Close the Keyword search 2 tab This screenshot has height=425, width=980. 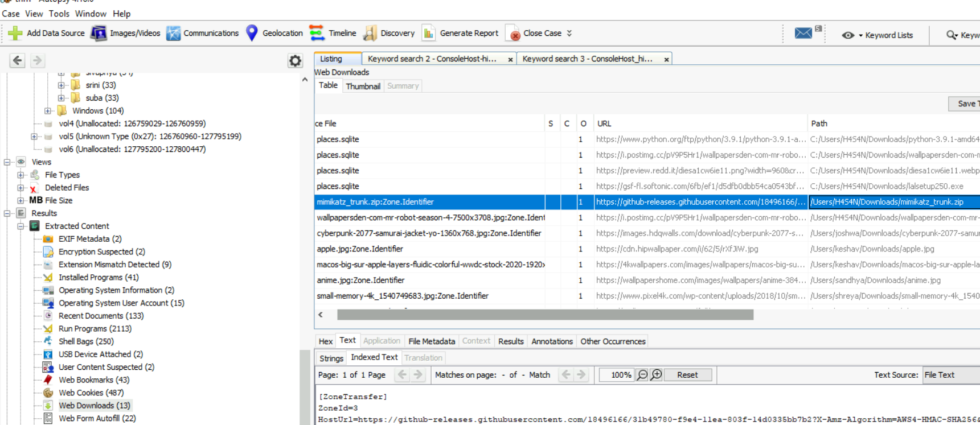pyautogui.click(x=510, y=59)
